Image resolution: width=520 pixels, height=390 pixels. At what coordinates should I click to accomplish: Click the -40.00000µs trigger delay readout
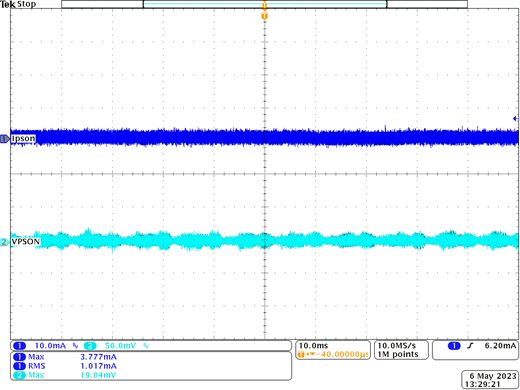tap(333, 354)
